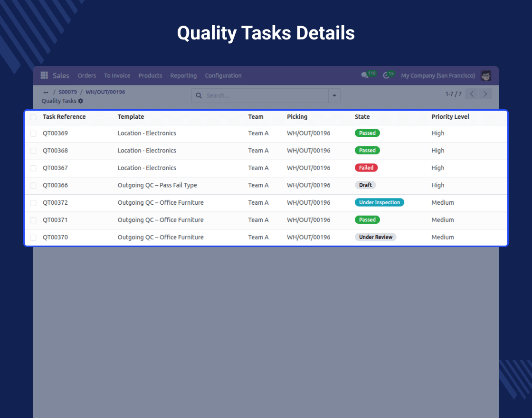Open the Configuration menu
Screen dimensions: 532x418
[223, 76]
